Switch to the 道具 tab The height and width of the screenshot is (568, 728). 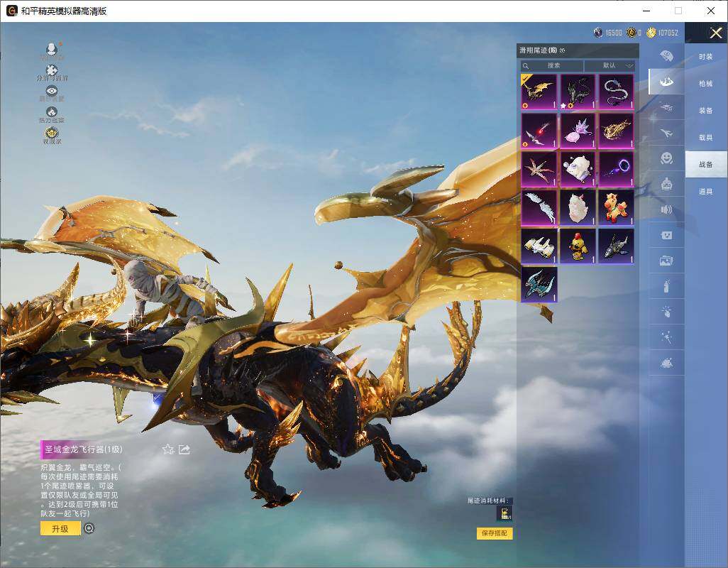point(706,192)
